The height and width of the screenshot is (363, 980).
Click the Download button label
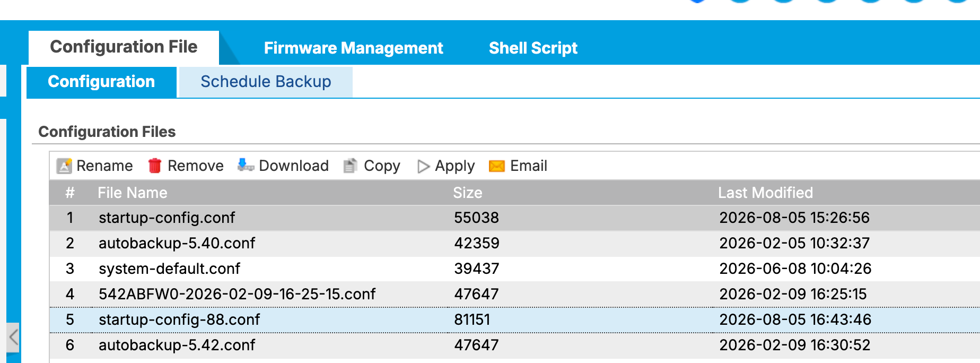(294, 166)
